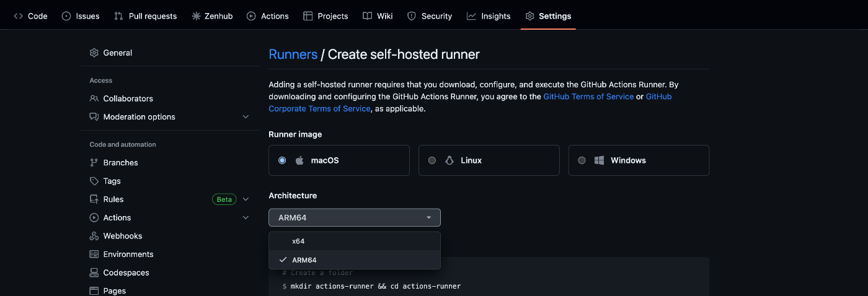Viewport: 868px width, 296px height.
Task: Click the Webhooks icon
Action: 94,236
